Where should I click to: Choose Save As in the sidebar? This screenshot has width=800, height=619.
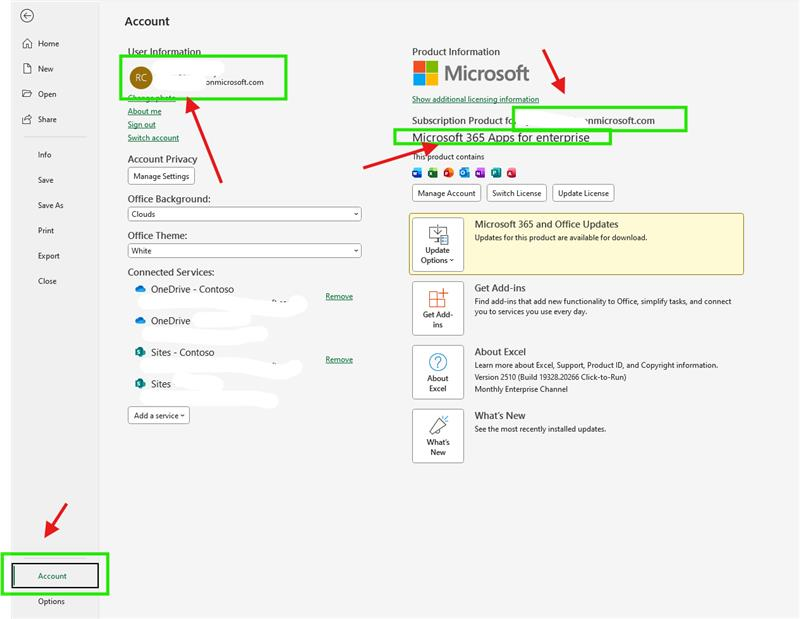[51, 205]
